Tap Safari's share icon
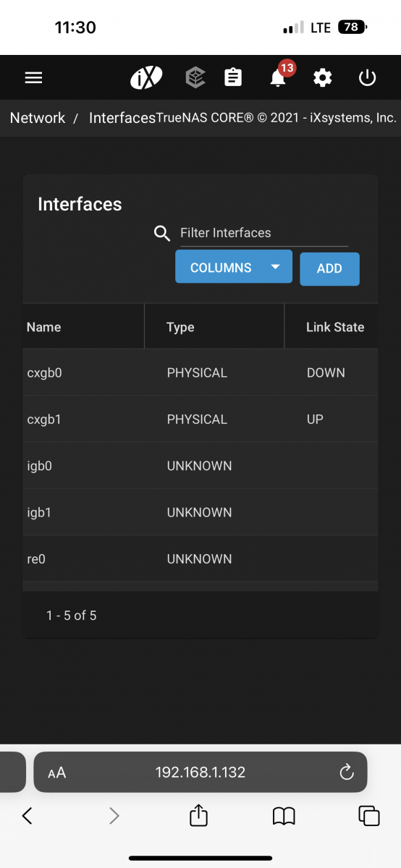 click(198, 815)
